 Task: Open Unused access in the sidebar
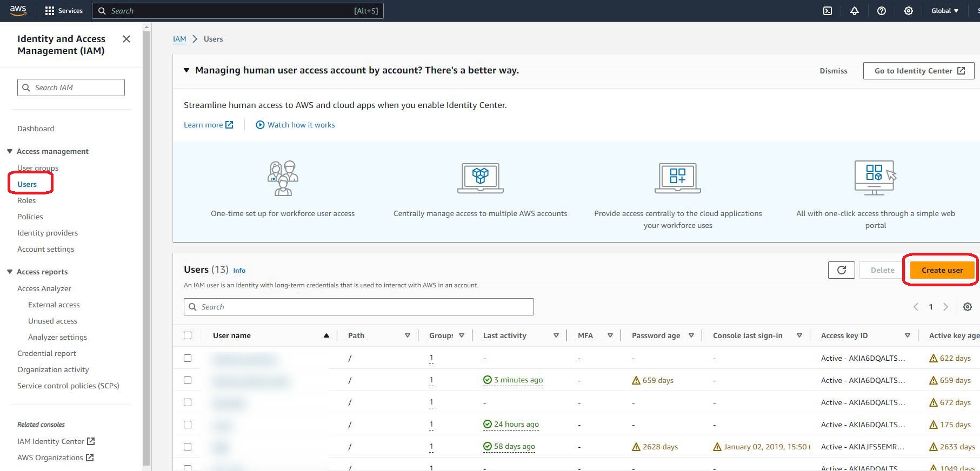coord(53,321)
